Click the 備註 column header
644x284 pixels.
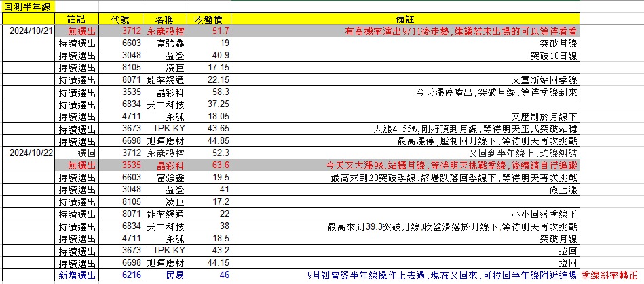tap(405, 19)
